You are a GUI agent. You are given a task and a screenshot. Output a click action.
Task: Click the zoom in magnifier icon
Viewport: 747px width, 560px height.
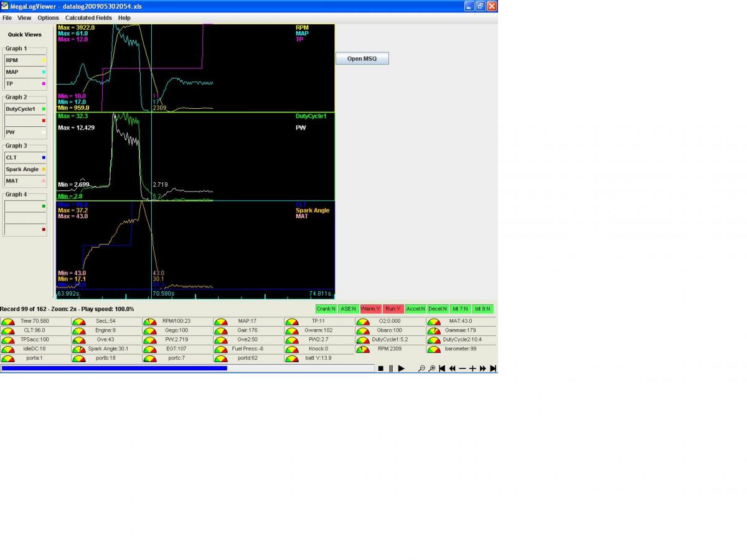pyautogui.click(x=431, y=368)
